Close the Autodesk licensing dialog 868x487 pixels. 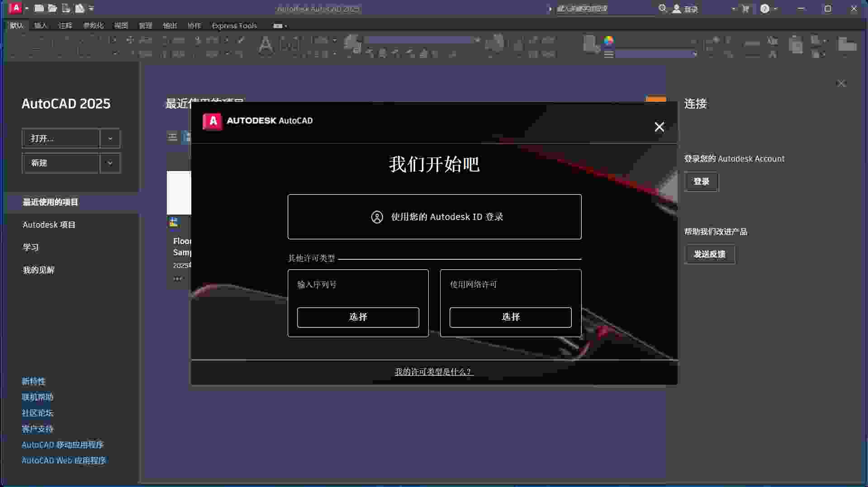pos(659,127)
